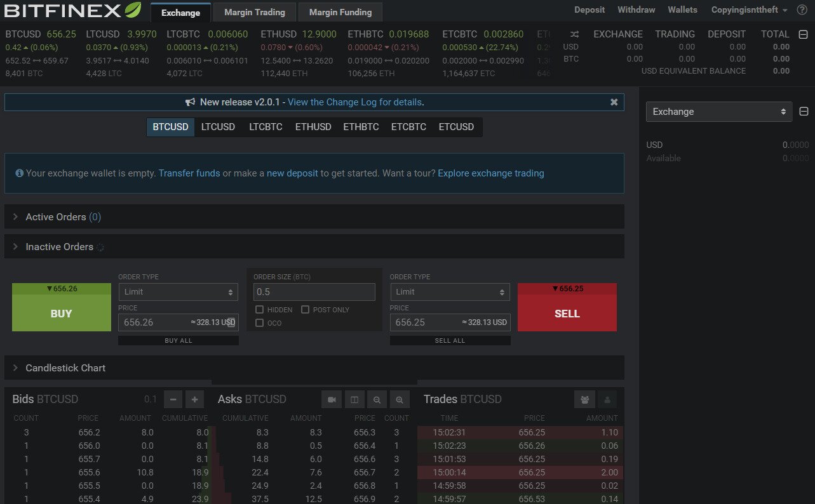Click the new deposit link
Image resolution: width=815 pixels, height=504 pixels.
click(292, 173)
